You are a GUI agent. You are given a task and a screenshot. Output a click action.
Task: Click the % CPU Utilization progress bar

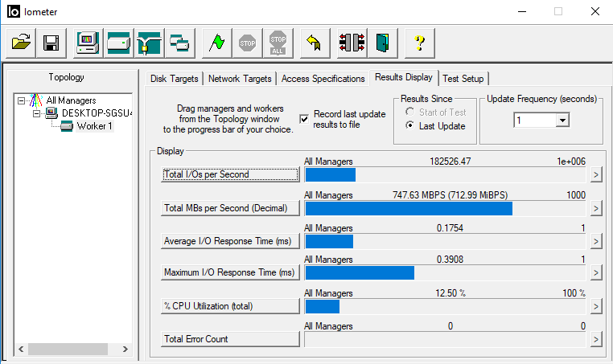tap(445, 307)
